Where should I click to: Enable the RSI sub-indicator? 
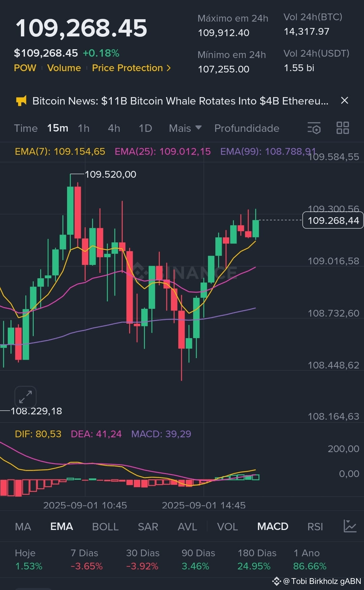click(315, 526)
